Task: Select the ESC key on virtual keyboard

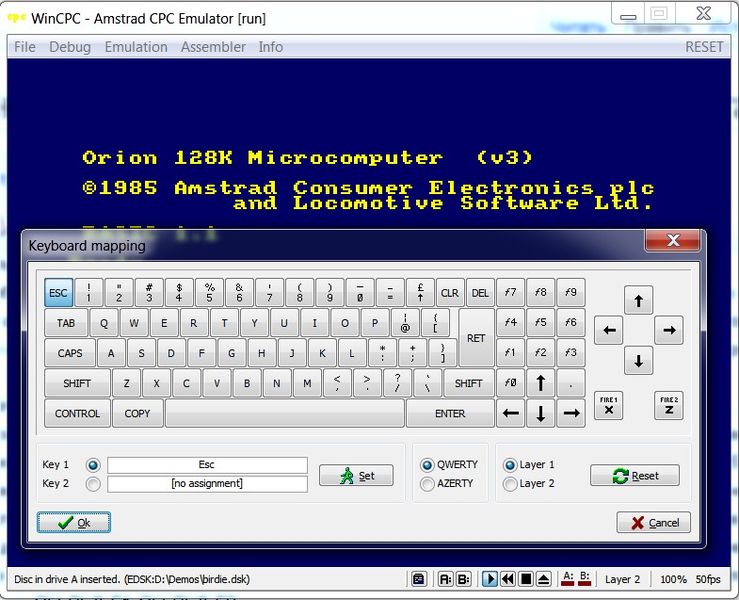Action: [58, 293]
